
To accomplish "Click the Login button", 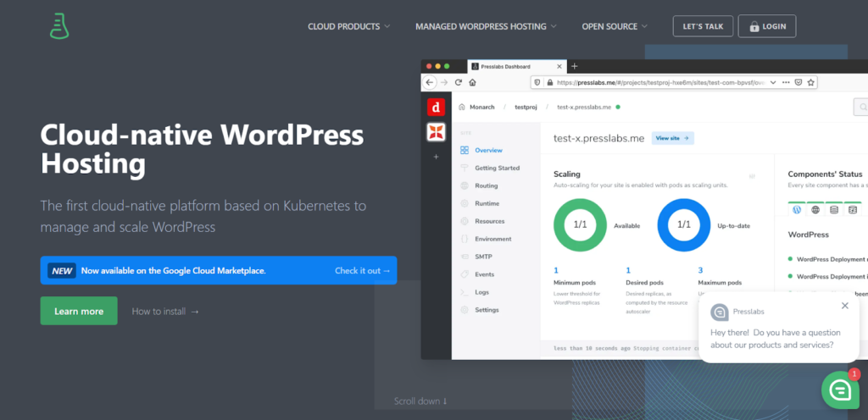I will coord(766,26).
